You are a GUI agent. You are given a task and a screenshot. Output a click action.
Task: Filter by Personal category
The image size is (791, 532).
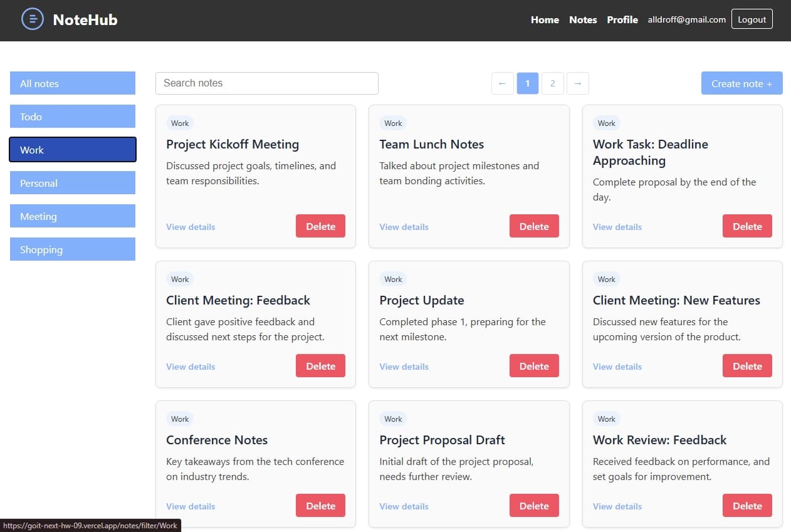click(x=73, y=183)
